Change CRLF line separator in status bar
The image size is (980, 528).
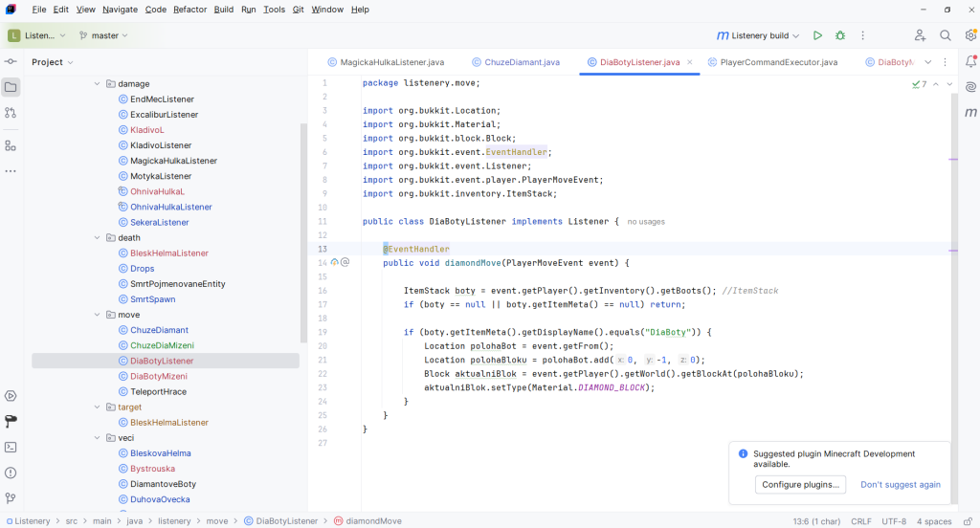[x=860, y=521]
